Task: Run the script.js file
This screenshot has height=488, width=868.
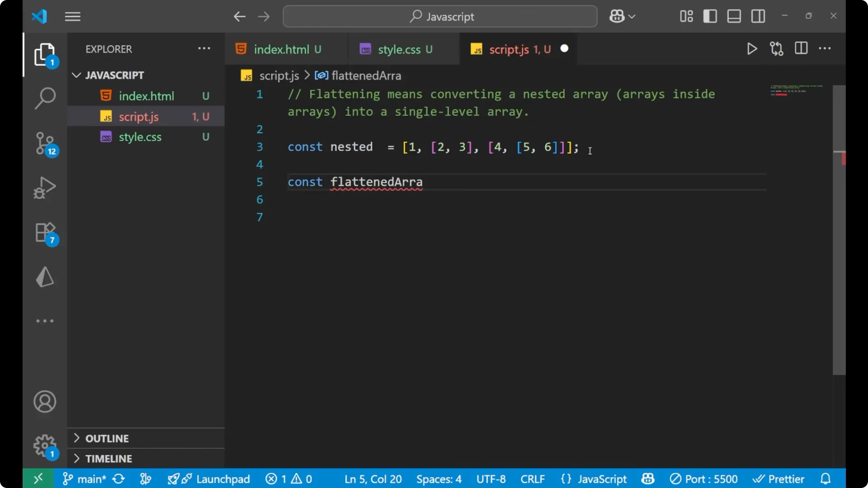Action: click(752, 49)
